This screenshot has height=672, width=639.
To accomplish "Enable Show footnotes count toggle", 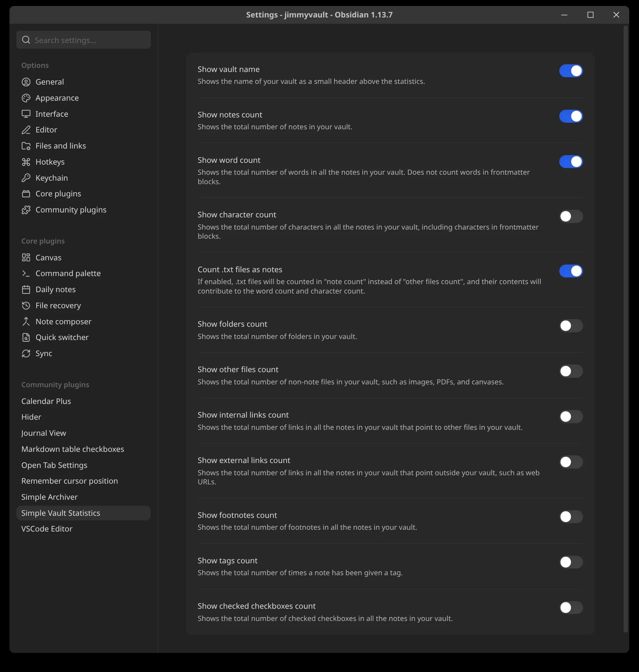I will click(x=571, y=516).
